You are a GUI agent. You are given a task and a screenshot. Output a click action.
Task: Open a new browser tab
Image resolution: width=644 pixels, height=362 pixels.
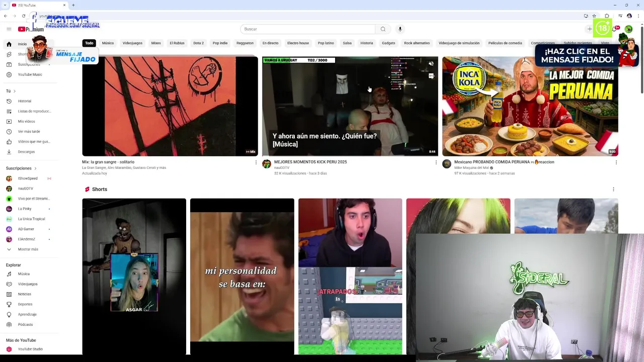[73, 5]
